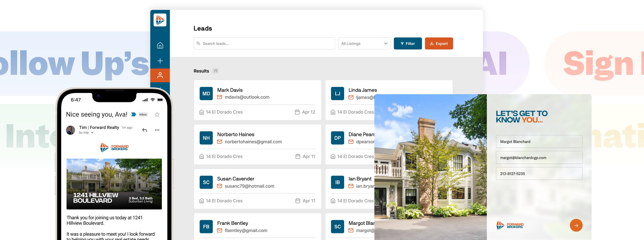Click norbertohaines@gmail.com text
The height and width of the screenshot is (240, 644).
coord(253,142)
